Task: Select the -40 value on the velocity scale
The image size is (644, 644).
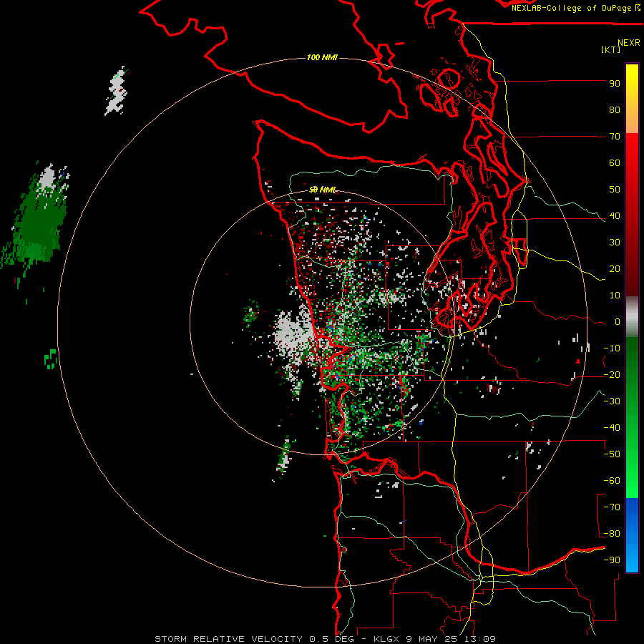Action: tap(612, 428)
